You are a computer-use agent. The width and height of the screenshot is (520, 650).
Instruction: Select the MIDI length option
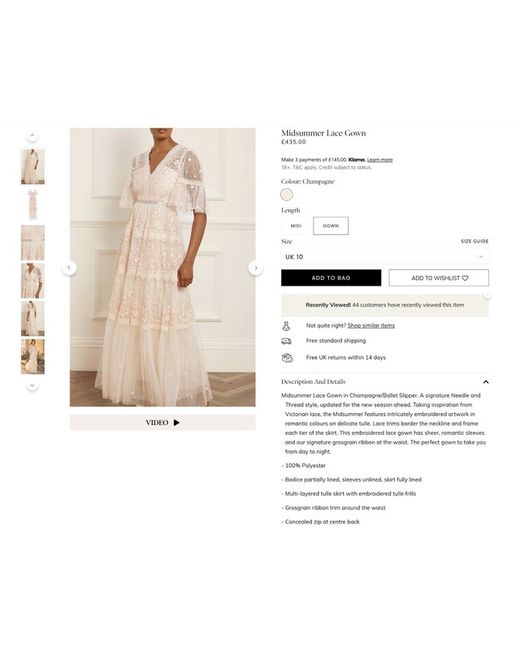296,226
